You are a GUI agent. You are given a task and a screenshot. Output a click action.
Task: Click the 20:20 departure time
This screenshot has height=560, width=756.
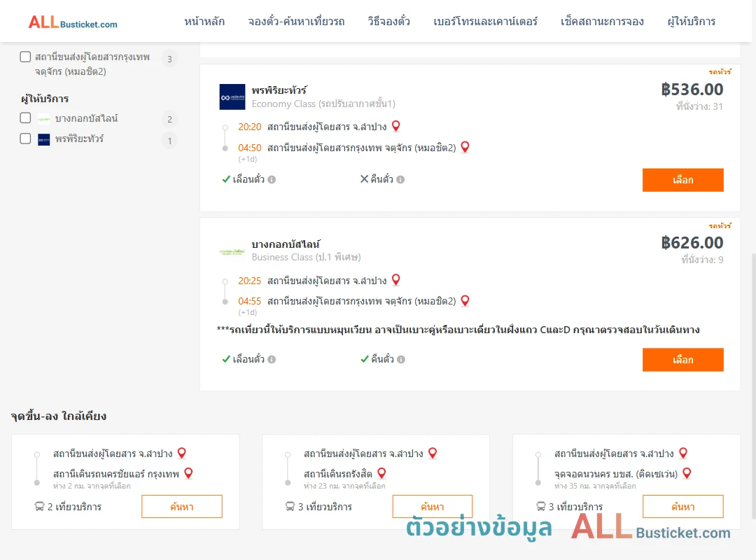click(249, 127)
